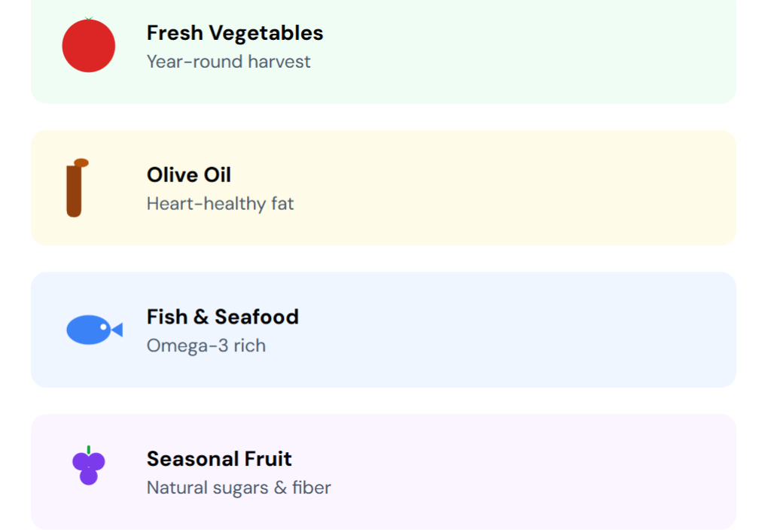Viewport: 771px width, 532px height.
Task: Click the "Year-round harvest" subtitle
Action: 229,62
